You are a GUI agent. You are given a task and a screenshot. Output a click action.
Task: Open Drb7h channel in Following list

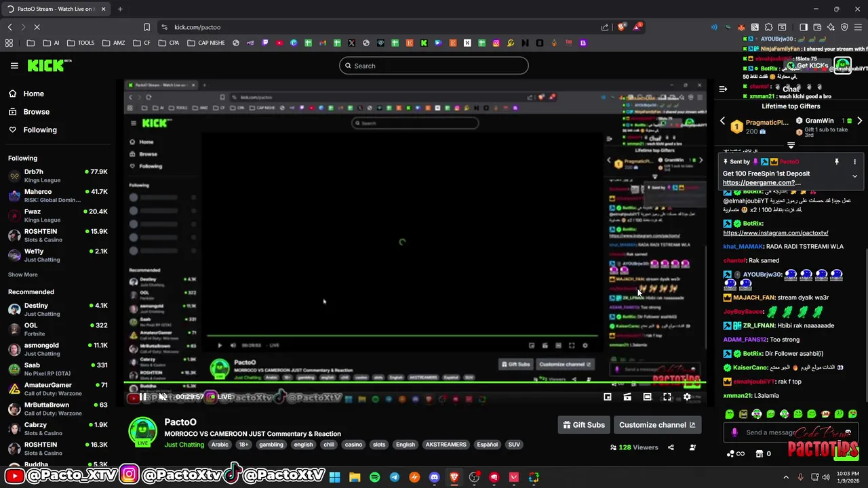click(x=58, y=176)
